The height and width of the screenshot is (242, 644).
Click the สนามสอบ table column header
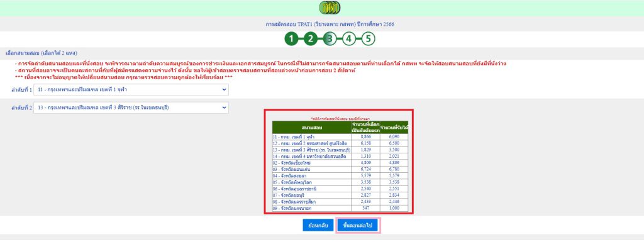click(311, 127)
